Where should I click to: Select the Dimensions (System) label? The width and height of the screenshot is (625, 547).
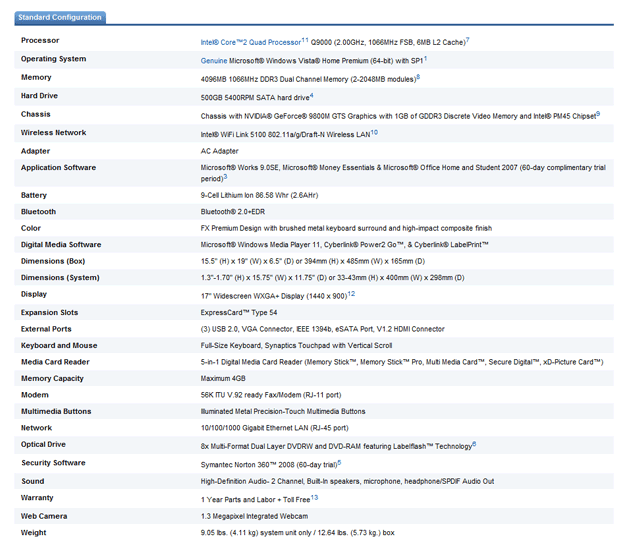pos(60,277)
